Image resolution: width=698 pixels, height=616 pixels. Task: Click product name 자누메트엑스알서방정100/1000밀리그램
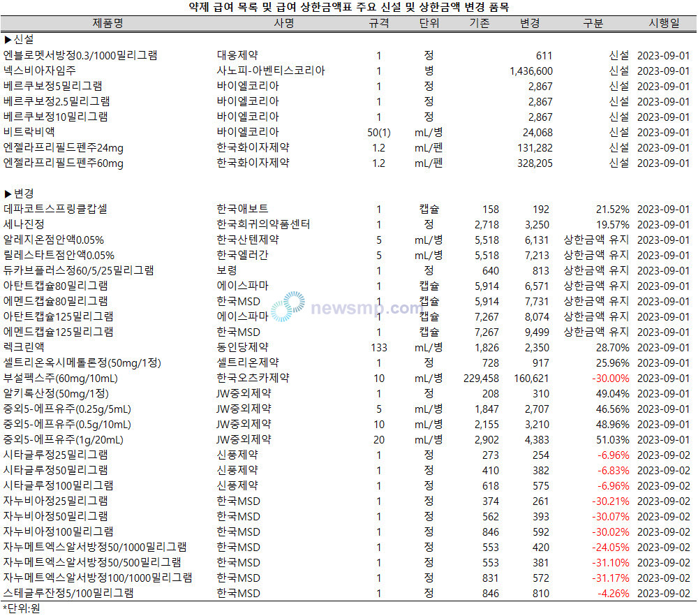[x=98, y=578]
